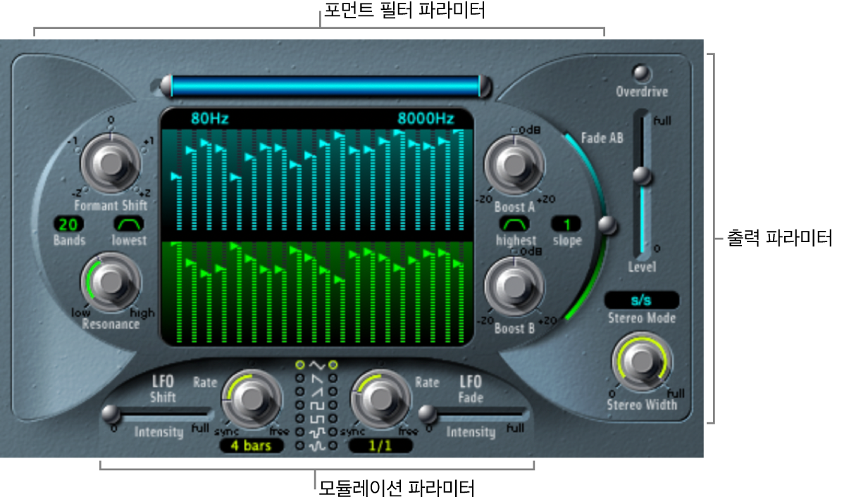Click the Formant Shift knob
This screenshot has height=504, width=849.
(x=109, y=165)
